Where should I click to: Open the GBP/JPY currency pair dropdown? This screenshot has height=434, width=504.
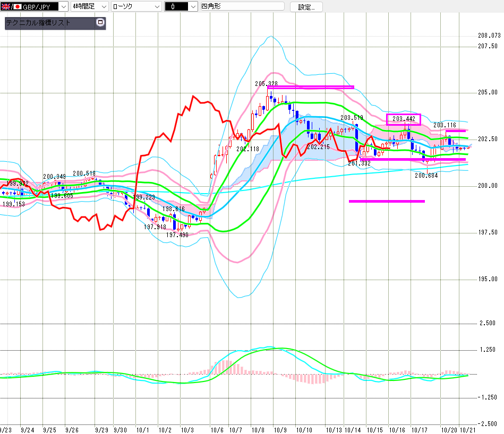(62, 6)
